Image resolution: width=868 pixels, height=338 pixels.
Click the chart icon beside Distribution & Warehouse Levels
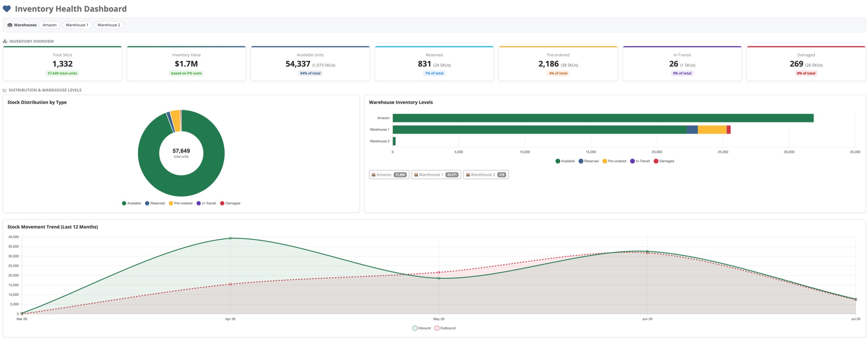coord(5,90)
